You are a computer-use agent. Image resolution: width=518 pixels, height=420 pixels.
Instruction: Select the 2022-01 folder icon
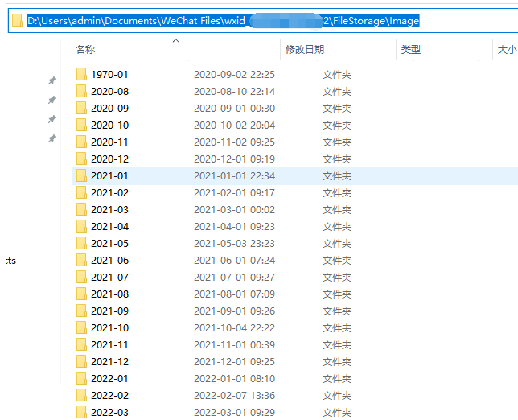coord(81,378)
